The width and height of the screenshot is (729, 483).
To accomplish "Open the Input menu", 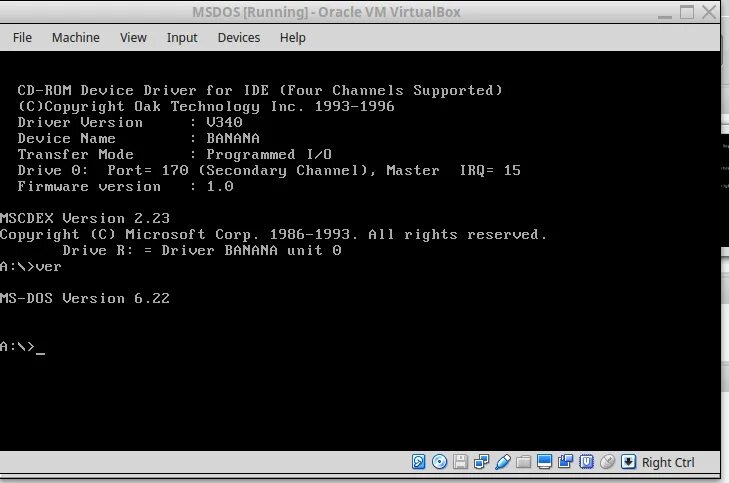I will (x=182, y=38).
